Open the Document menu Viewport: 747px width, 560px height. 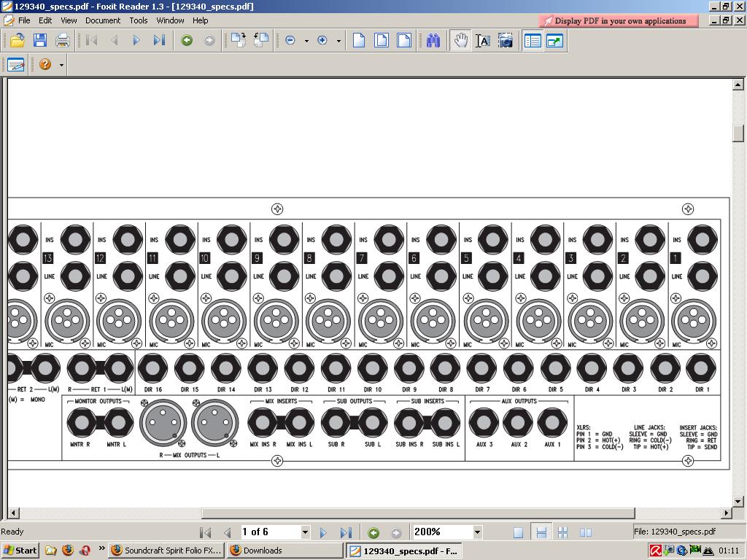[x=103, y=20]
